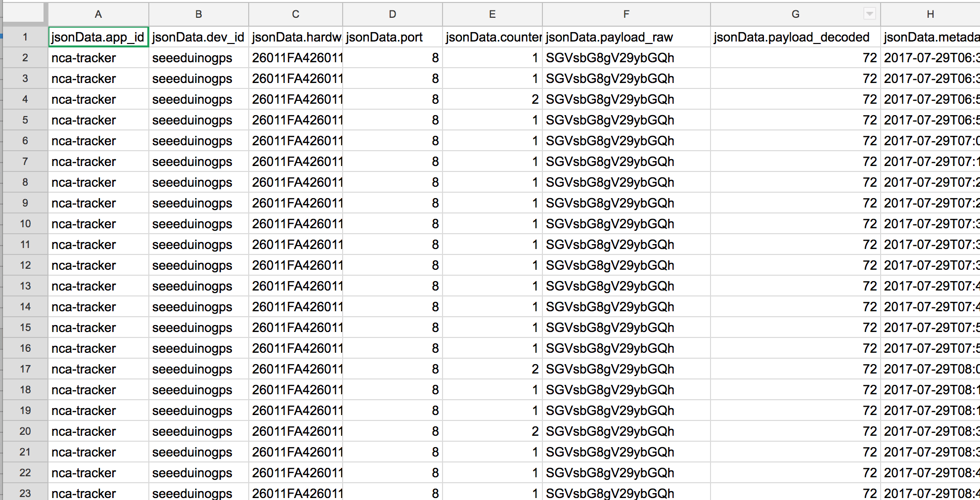Click cell 'jsonData.app_id'
980x500 pixels.
pyautogui.click(x=98, y=37)
